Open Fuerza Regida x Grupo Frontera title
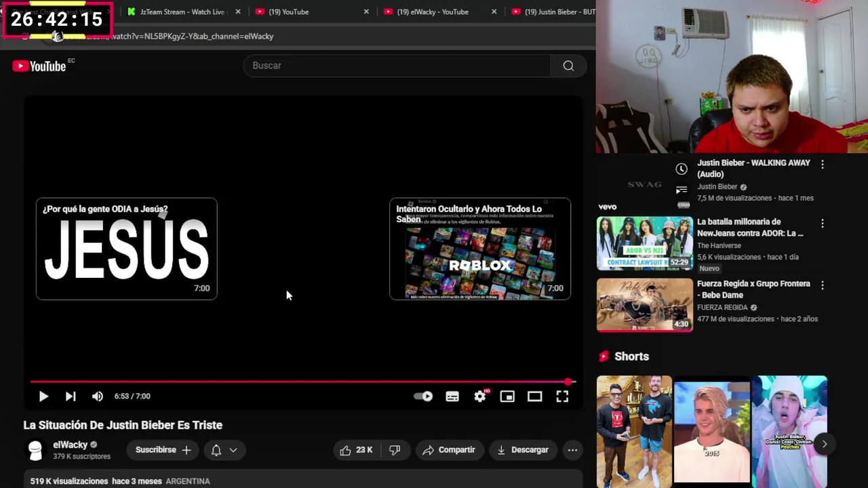This screenshot has width=868, height=488. pyautogui.click(x=753, y=289)
